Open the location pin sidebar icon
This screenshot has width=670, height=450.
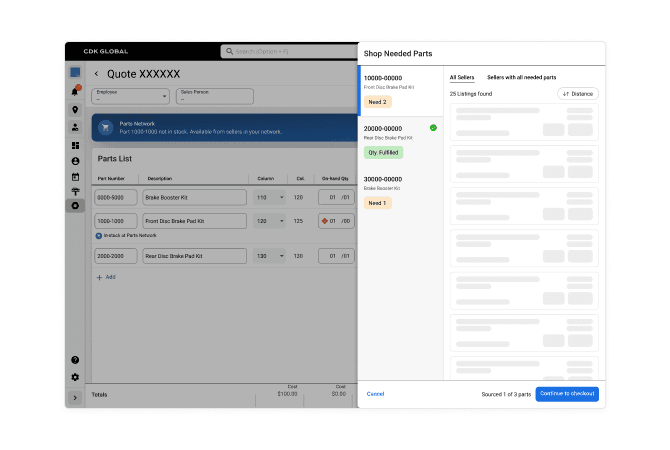pyautogui.click(x=75, y=110)
